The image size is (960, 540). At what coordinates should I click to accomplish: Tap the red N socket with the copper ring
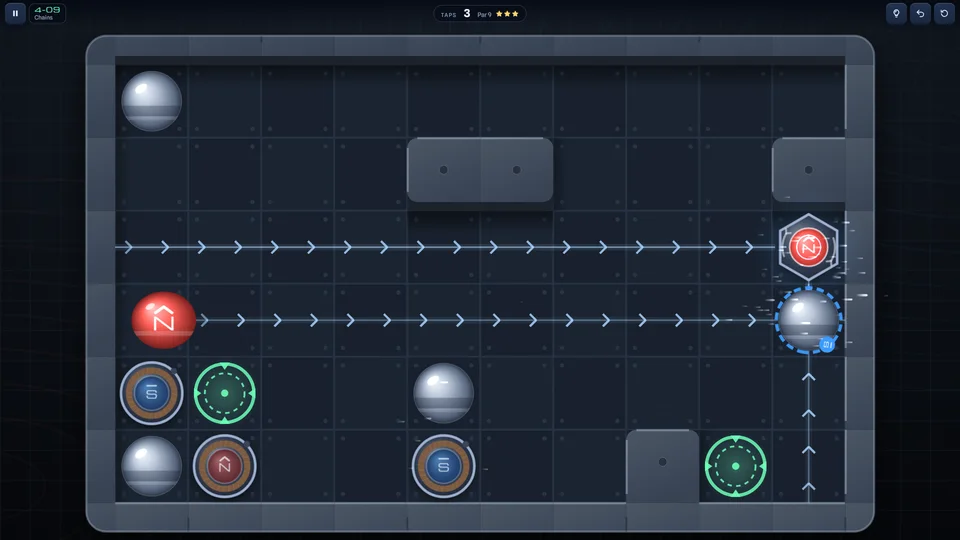click(x=225, y=466)
